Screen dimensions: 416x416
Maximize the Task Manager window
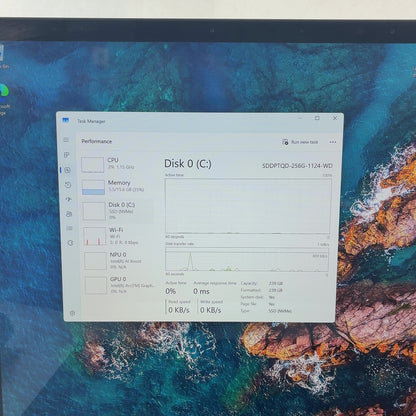[317, 118]
